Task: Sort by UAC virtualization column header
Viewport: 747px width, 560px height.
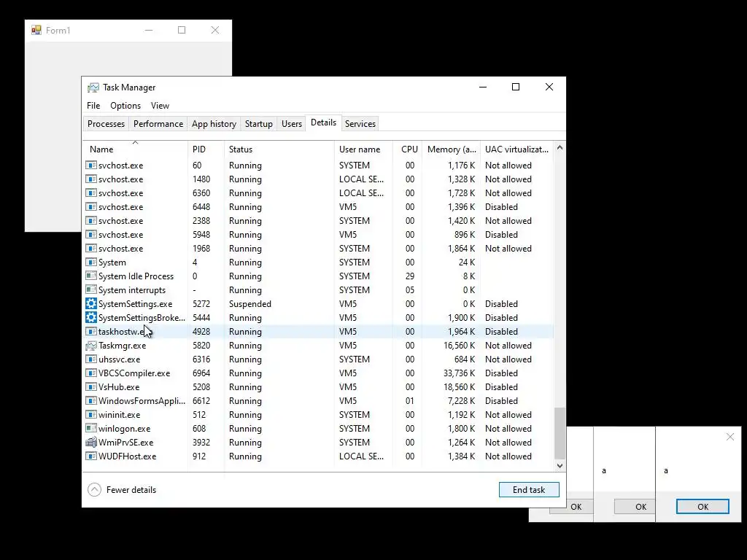Action: click(x=517, y=149)
